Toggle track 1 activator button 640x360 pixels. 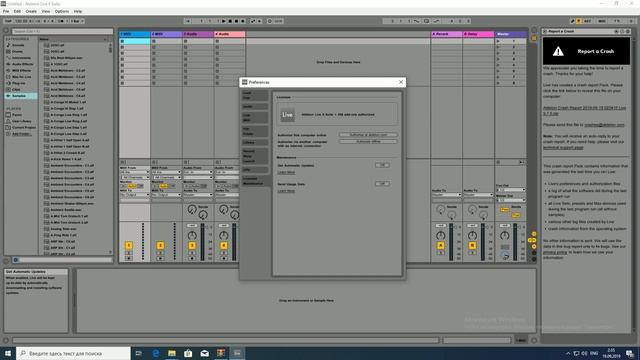click(129, 245)
